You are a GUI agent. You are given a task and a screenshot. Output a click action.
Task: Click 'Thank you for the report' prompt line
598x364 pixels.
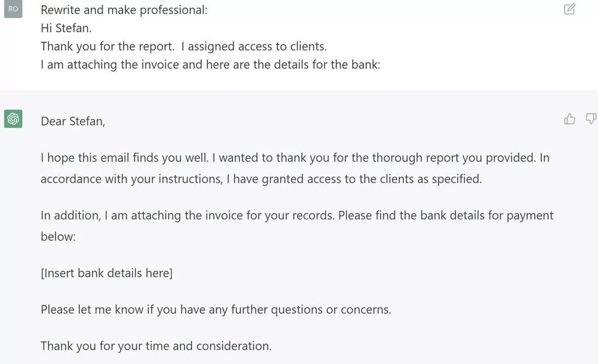pyautogui.click(x=183, y=46)
